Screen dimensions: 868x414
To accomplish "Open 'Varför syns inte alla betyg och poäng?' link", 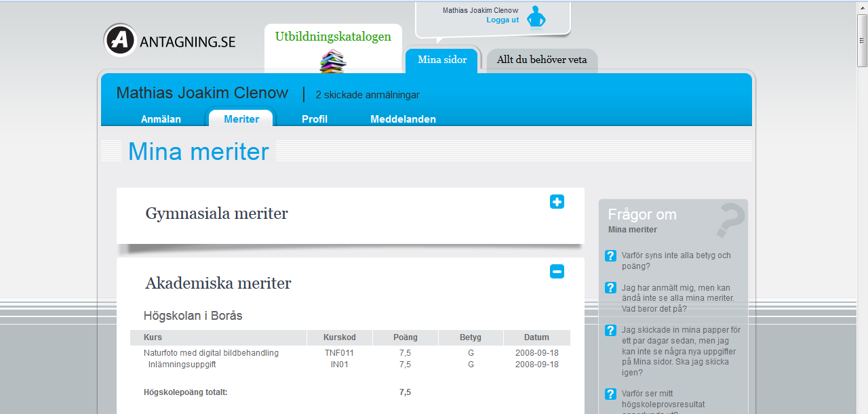I will click(x=675, y=260).
